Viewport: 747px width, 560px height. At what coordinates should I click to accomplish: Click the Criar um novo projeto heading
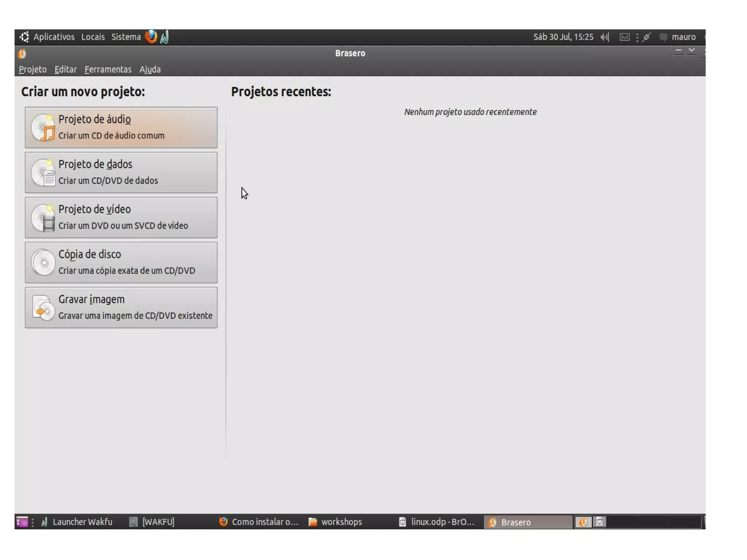tap(83, 92)
